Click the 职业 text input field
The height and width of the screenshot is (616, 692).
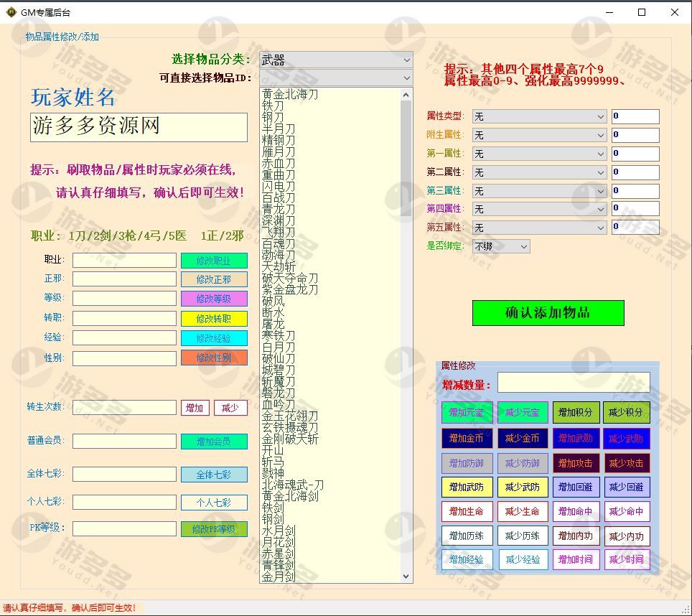(124, 261)
